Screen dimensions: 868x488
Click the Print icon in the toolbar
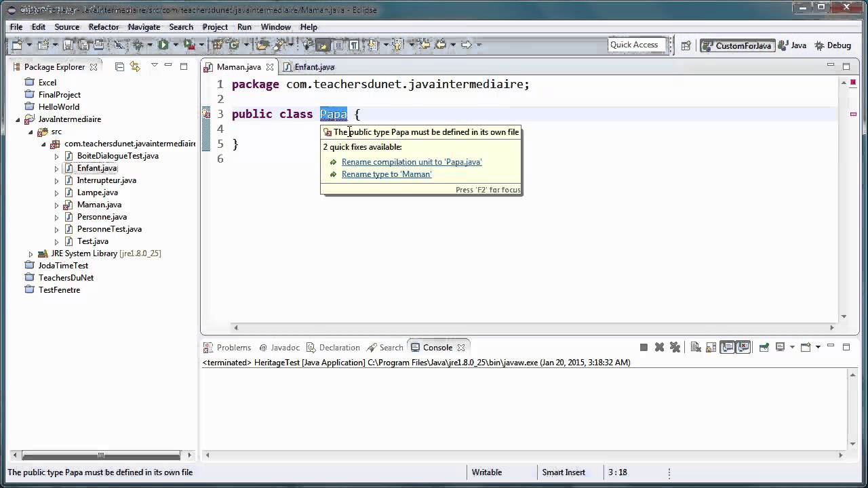click(x=98, y=45)
